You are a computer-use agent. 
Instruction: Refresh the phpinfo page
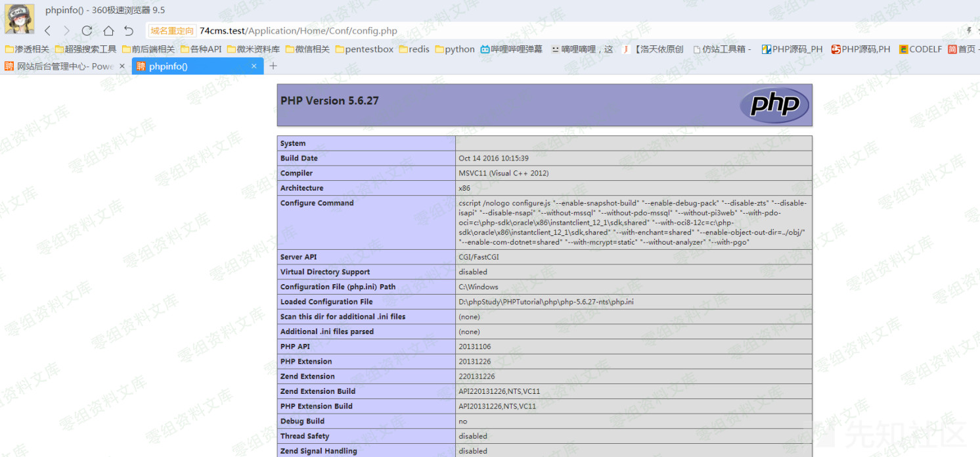[x=87, y=30]
